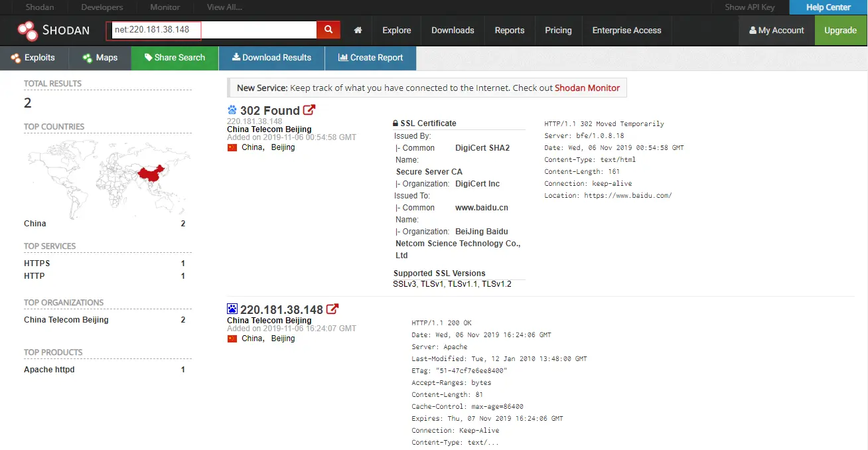This screenshot has width=868, height=450.
Task: Click the Shodan logo
Action: click(x=54, y=30)
